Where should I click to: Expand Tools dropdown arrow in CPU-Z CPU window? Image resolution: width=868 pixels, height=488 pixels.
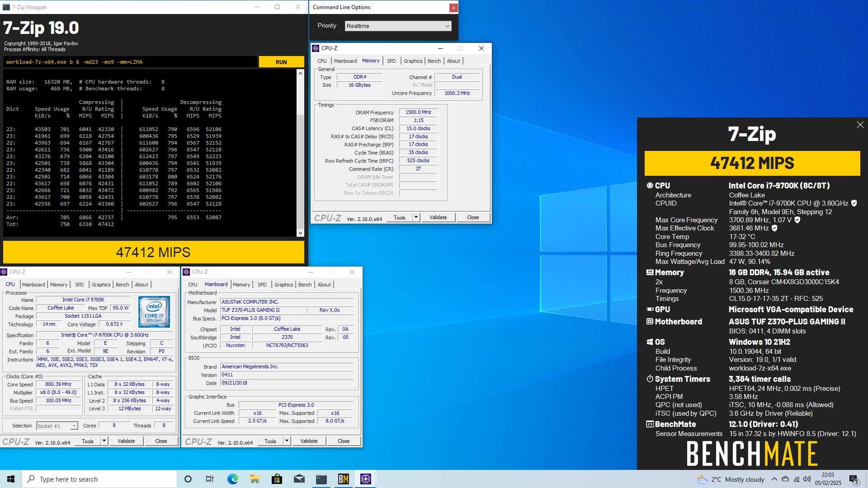pyautogui.click(x=104, y=441)
